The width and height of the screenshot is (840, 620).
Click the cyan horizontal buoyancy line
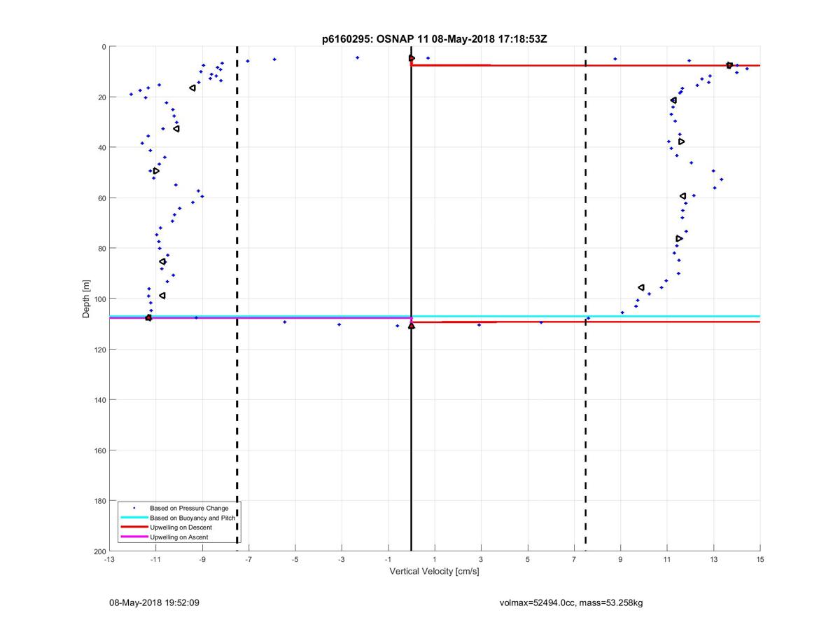(x=434, y=316)
